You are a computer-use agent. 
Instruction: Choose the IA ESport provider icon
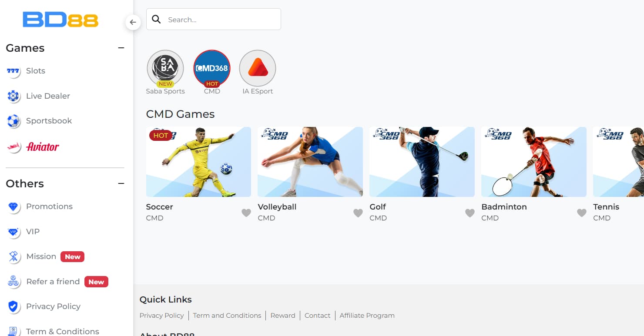[x=258, y=68]
